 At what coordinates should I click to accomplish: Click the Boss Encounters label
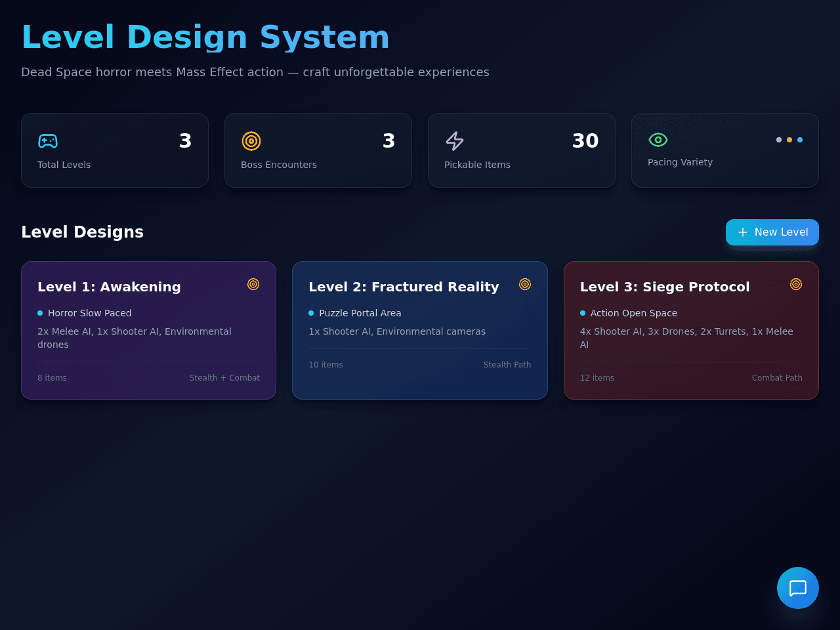tap(279, 165)
